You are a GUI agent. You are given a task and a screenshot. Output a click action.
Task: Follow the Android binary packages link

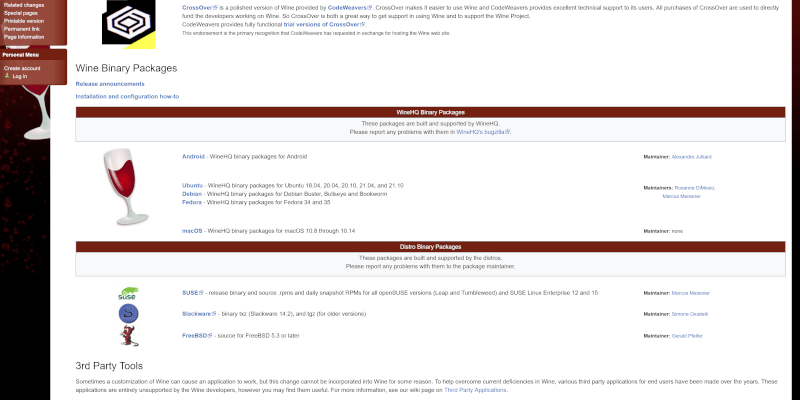pyautogui.click(x=193, y=157)
